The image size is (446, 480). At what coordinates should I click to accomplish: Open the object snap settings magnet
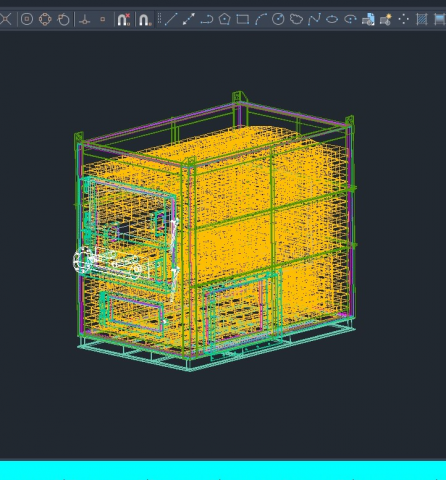coord(145,20)
